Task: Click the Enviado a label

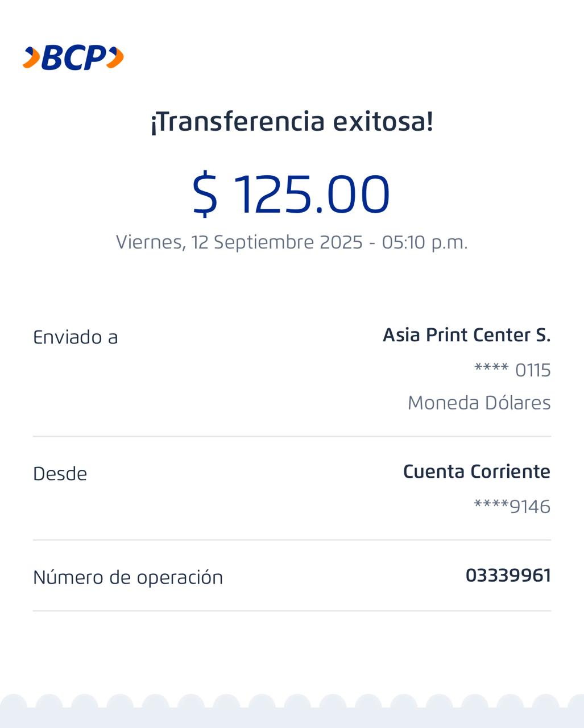Action: 76,337
